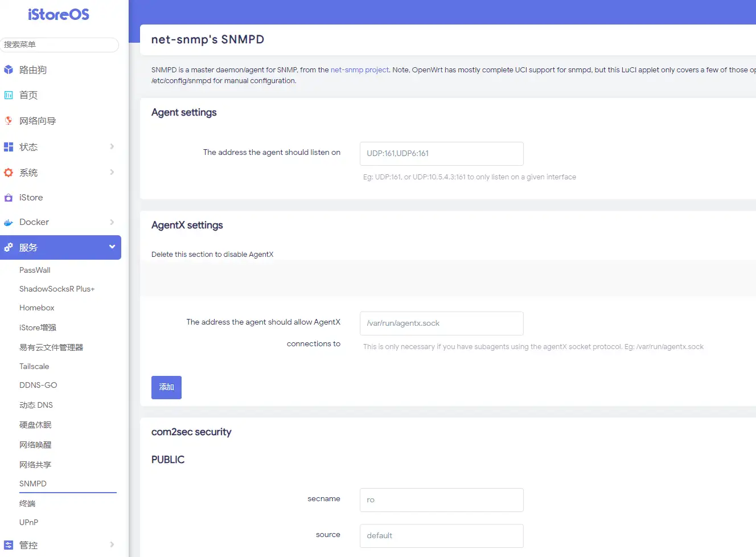Click the iStore shop bag icon
The image size is (756, 557).
click(x=9, y=198)
